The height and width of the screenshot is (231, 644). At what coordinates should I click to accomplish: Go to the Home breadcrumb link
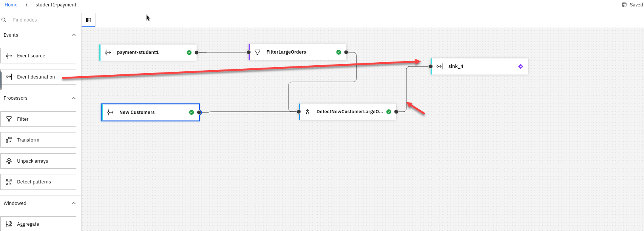point(11,5)
